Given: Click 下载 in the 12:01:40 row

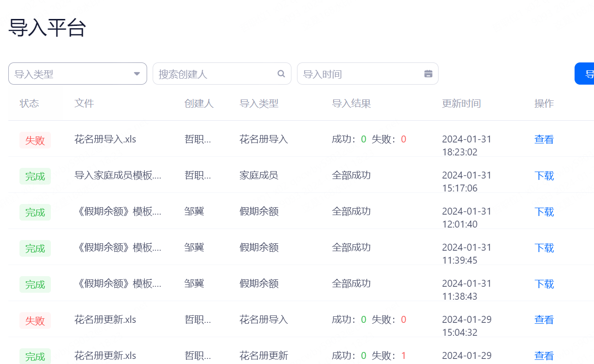Looking at the screenshot, I should tap(544, 211).
